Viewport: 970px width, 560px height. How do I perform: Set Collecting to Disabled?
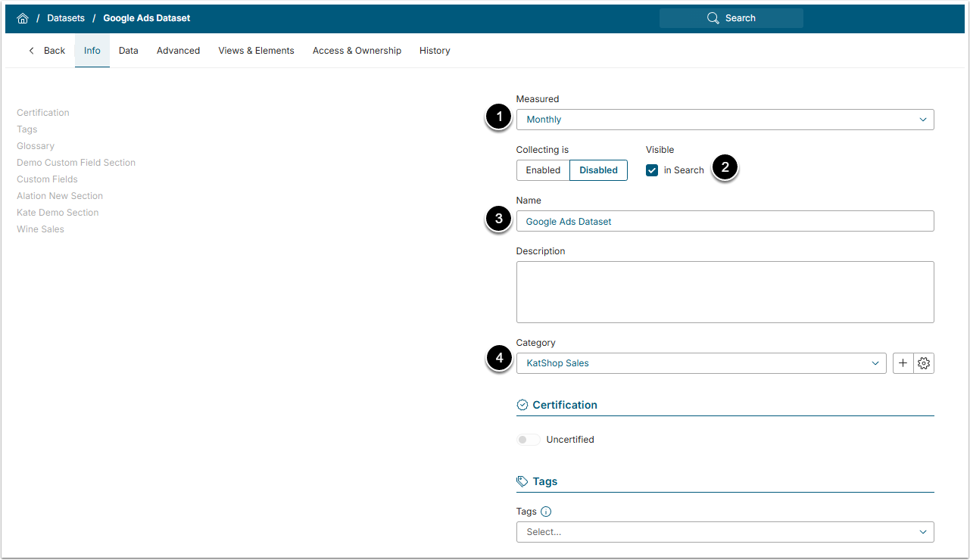point(598,170)
